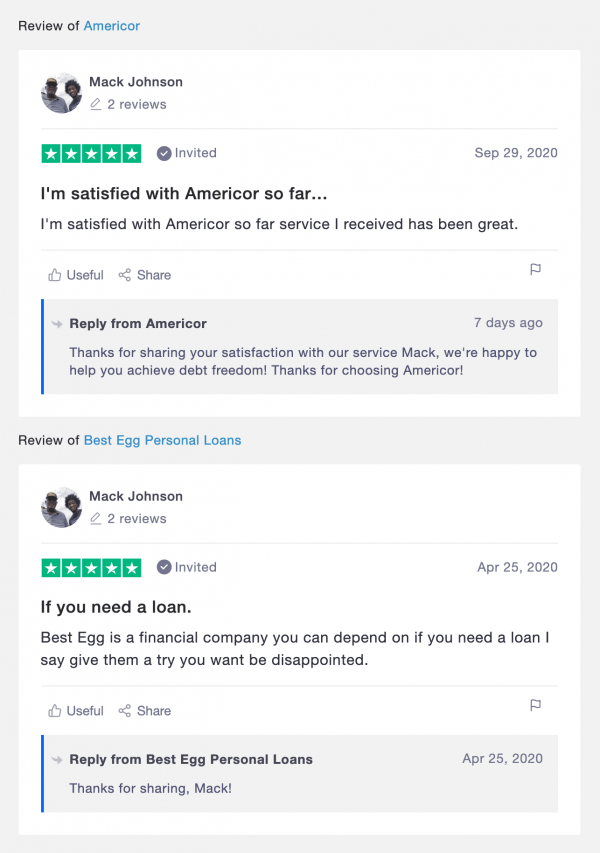Click the Americor company link

click(x=112, y=26)
